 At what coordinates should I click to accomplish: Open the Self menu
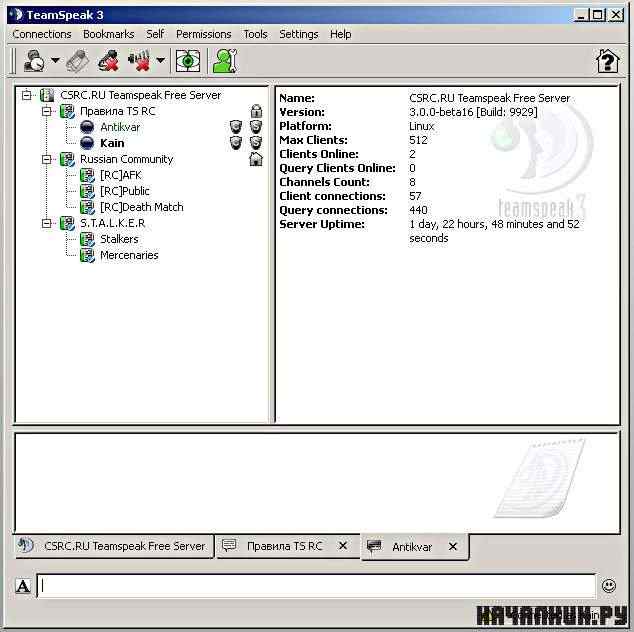point(155,34)
